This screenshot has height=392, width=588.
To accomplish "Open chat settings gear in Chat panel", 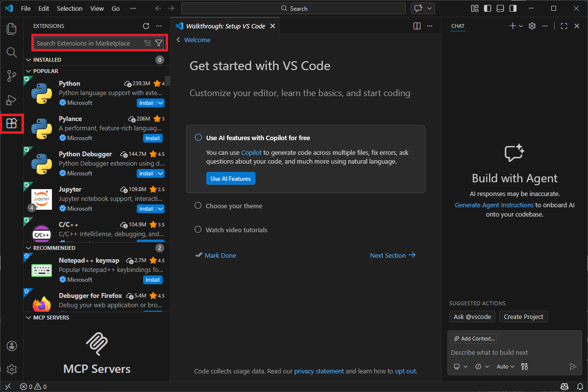I will [532, 26].
